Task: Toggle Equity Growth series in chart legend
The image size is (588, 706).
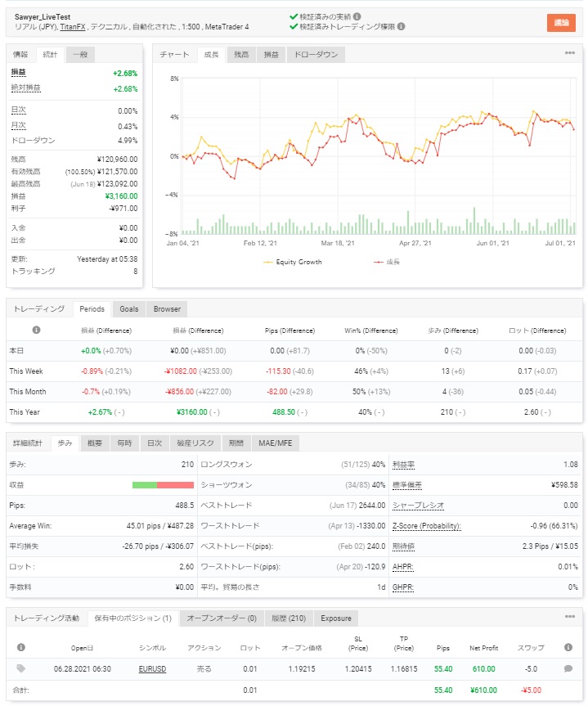Action: [294, 262]
